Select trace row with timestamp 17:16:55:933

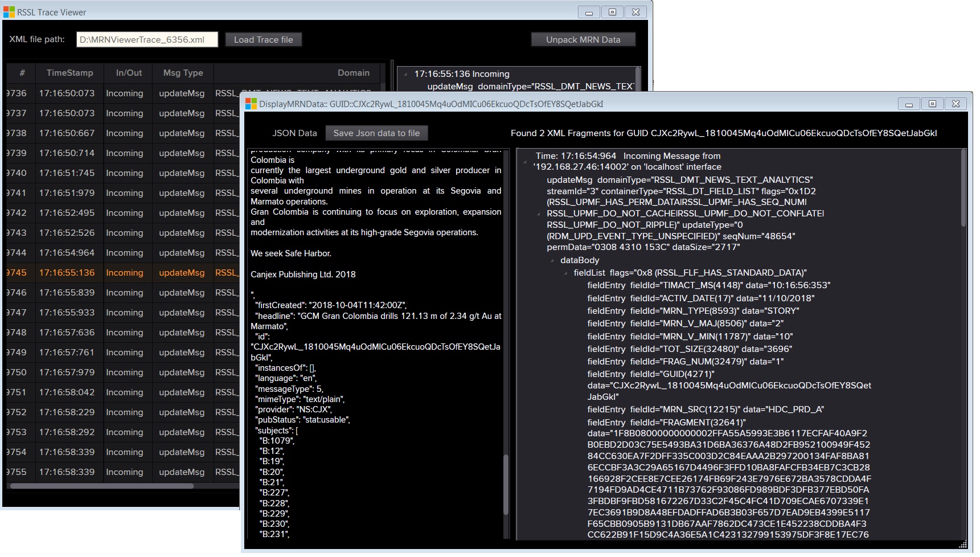(x=122, y=312)
